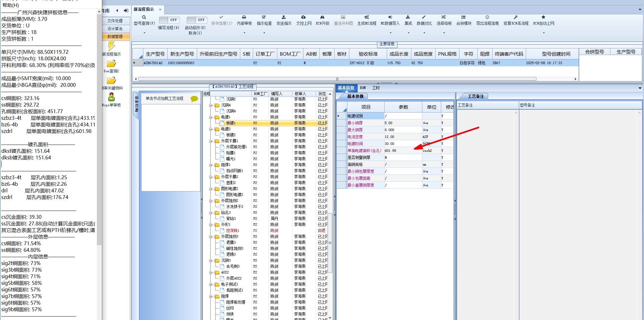Image resolution: width=644 pixels, height=320 pixels.
Task: Click the 最小铜厚 parameter value field
Action: coord(403,123)
